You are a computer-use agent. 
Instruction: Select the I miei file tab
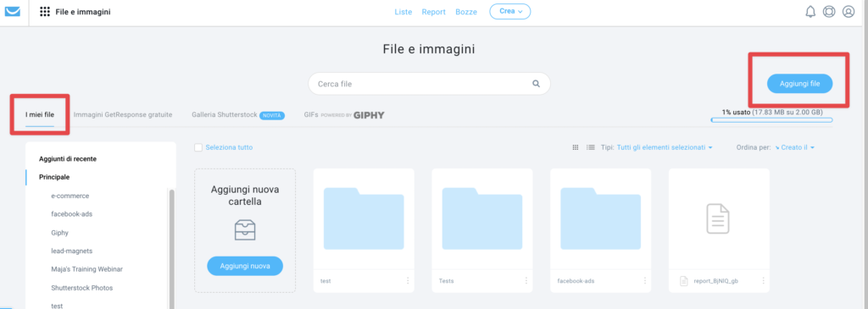(x=40, y=115)
